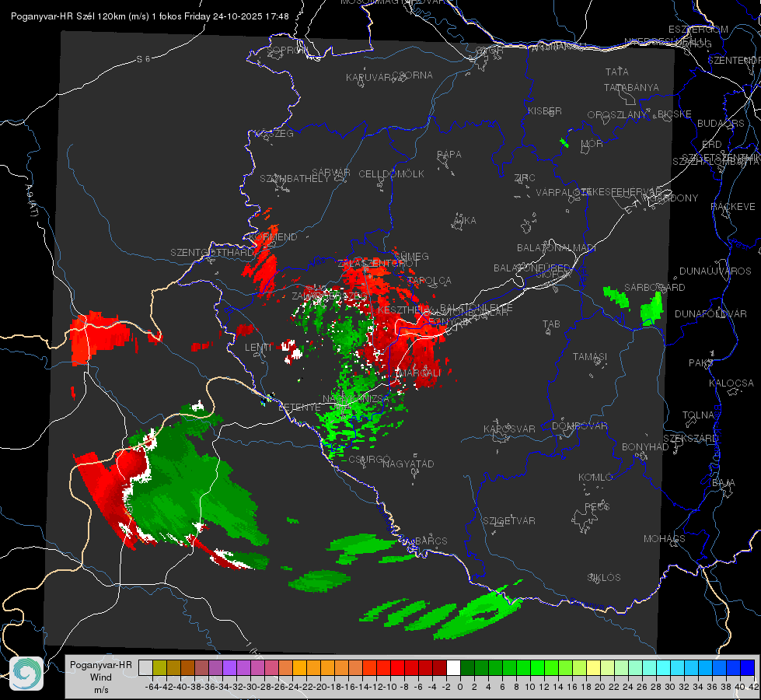
Task: Click the dark blue last legend swatch
Action: pyautogui.click(x=748, y=667)
